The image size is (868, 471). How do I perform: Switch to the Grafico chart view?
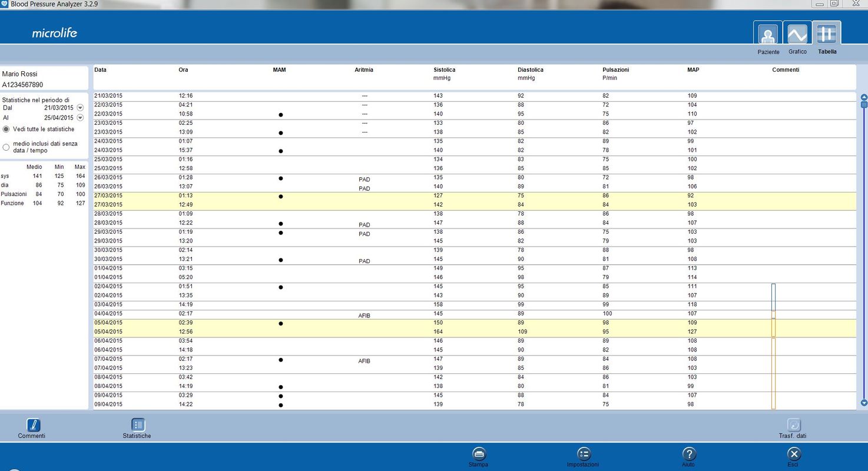tap(797, 35)
